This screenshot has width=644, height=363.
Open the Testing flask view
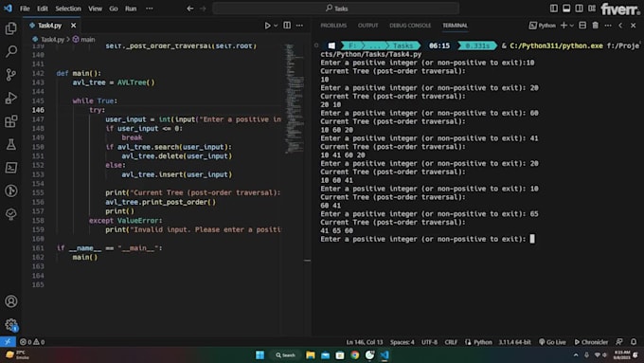11,144
